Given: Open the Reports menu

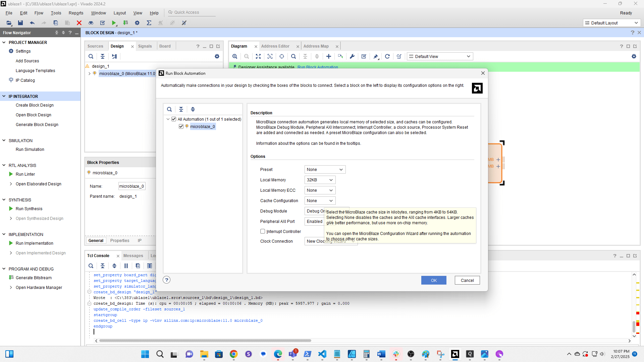Looking at the screenshot, I should coord(76,13).
